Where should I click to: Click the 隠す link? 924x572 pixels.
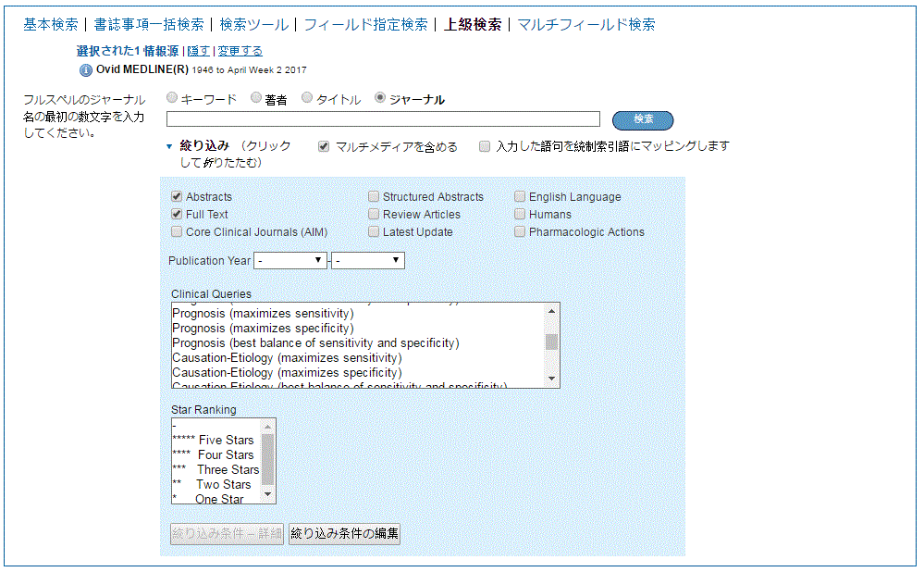pos(199,51)
